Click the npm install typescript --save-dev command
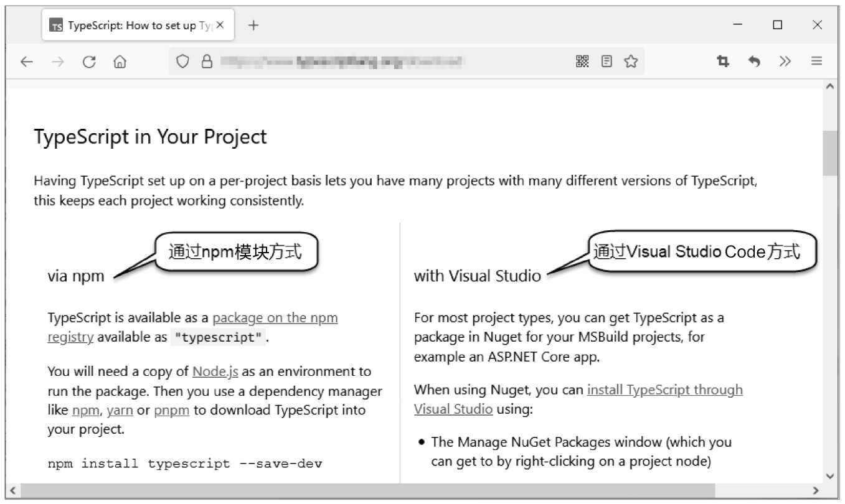845x504 pixels. (x=185, y=464)
